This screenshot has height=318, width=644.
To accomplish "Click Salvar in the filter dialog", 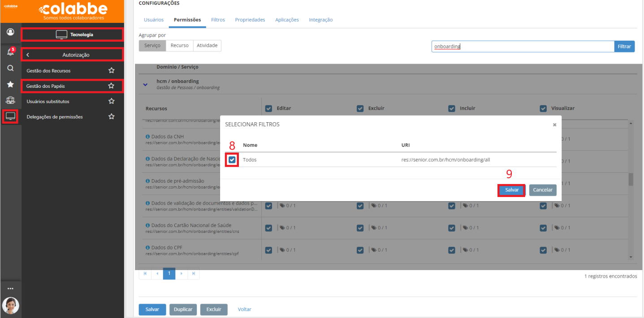I will pos(511,190).
